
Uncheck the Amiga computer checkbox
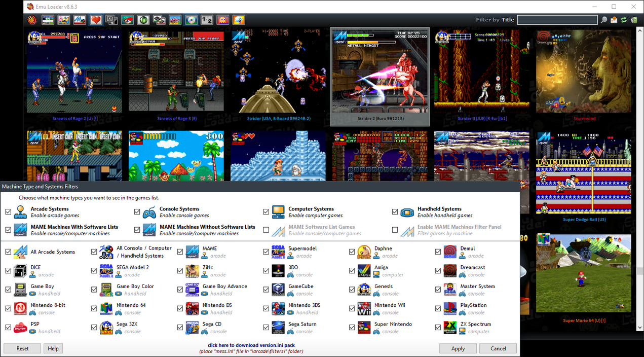coord(352,271)
